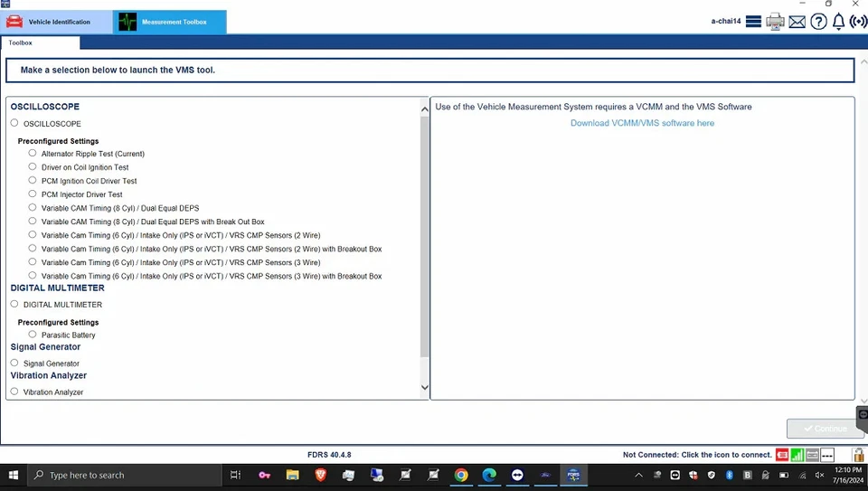Select the DIGITAL MULTIMETER radio button
This screenshot has width=868, height=491.
[14, 304]
